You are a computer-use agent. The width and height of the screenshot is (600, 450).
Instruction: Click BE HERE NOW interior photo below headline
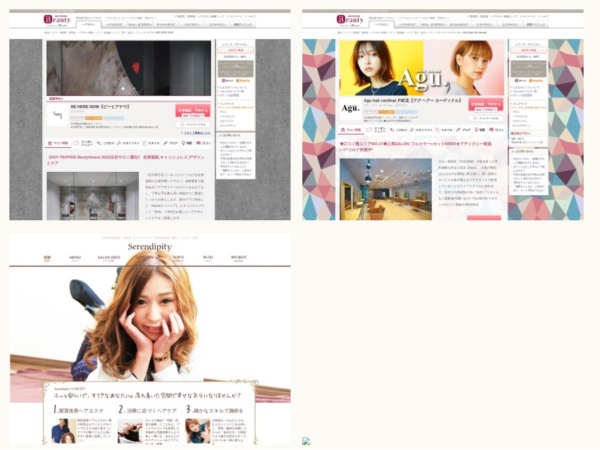[x=93, y=196]
